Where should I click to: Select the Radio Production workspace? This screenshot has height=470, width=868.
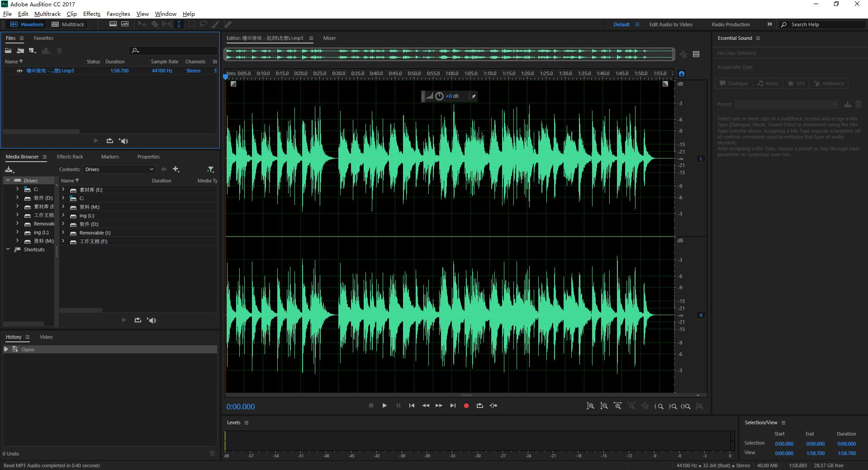730,24
